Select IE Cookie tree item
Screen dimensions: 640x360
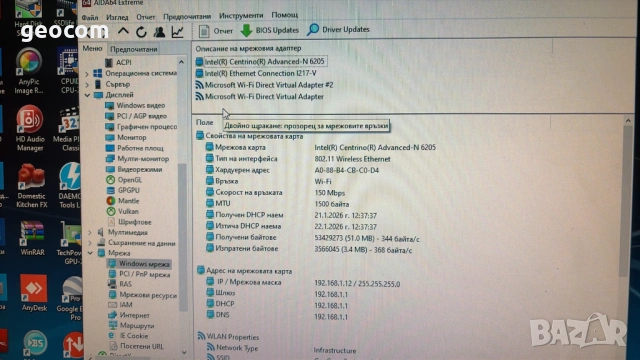click(128, 336)
